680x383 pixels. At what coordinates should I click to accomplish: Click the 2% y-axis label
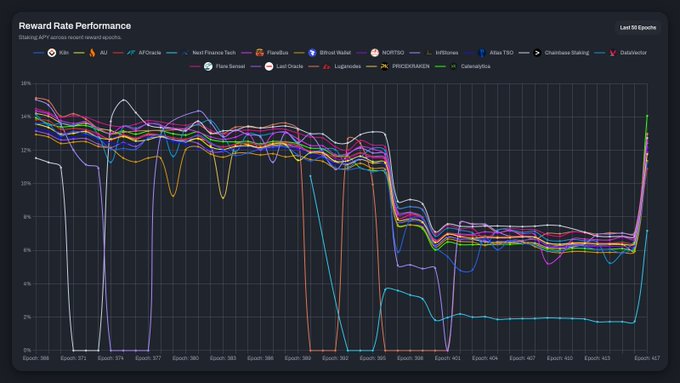coord(27,317)
